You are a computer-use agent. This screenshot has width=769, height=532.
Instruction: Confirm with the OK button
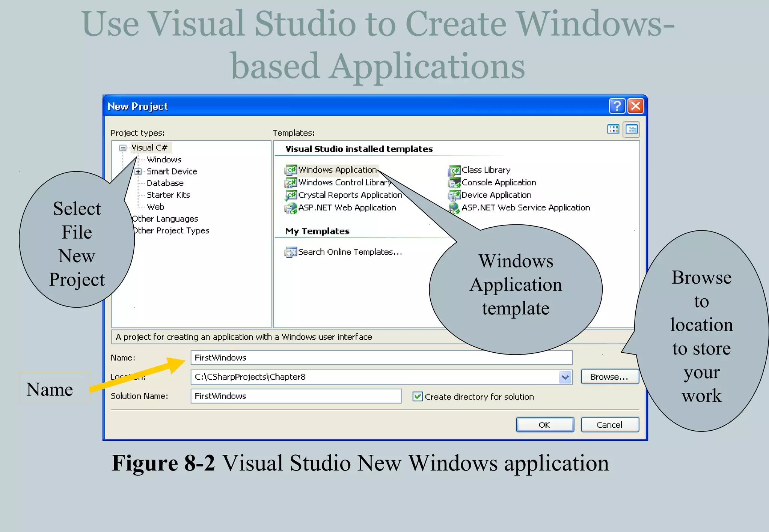(544, 425)
